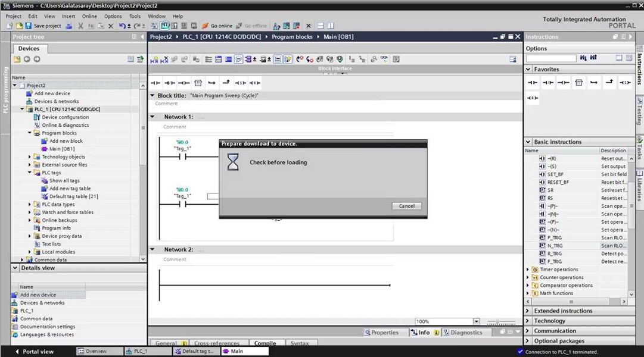Screen dimensions: 644x357
Task: Click forward arrow in Project tree toolbar
Action: (x=37, y=59)
